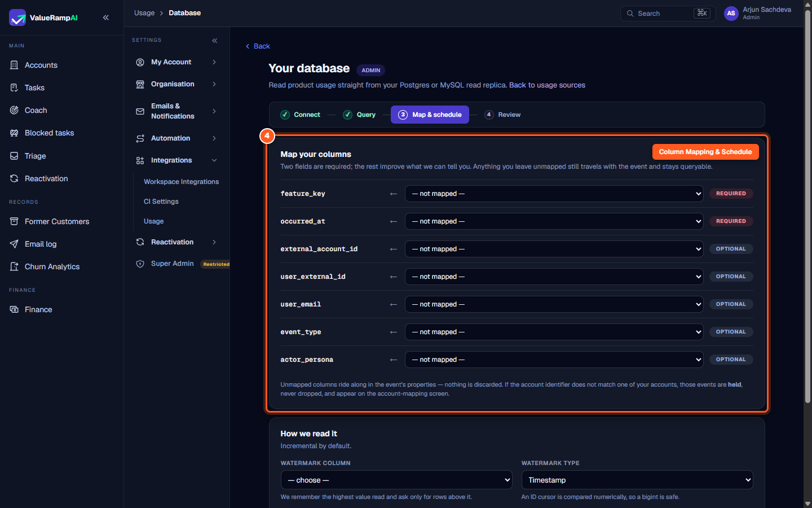
Task: Click the Tasks sidebar icon
Action: pyautogui.click(x=14, y=87)
